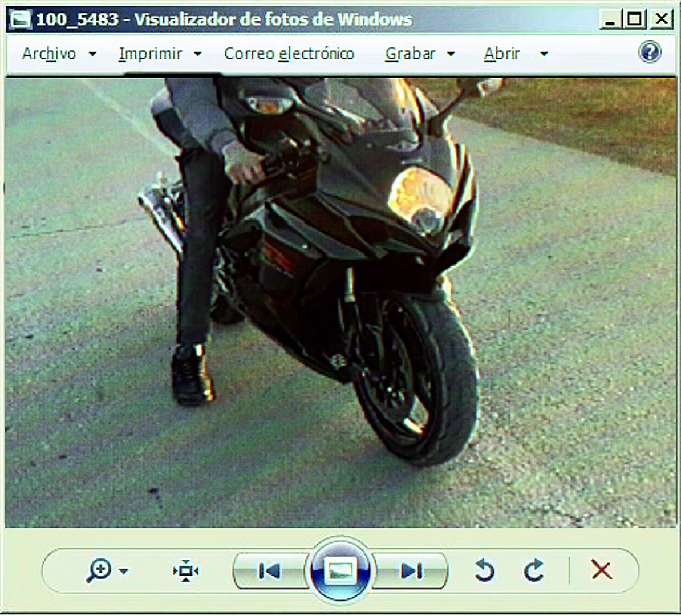This screenshot has width=681, height=616.
Task: Expand the arrow next to Abrir
Action: pyautogui.click(x=544, y=54)
